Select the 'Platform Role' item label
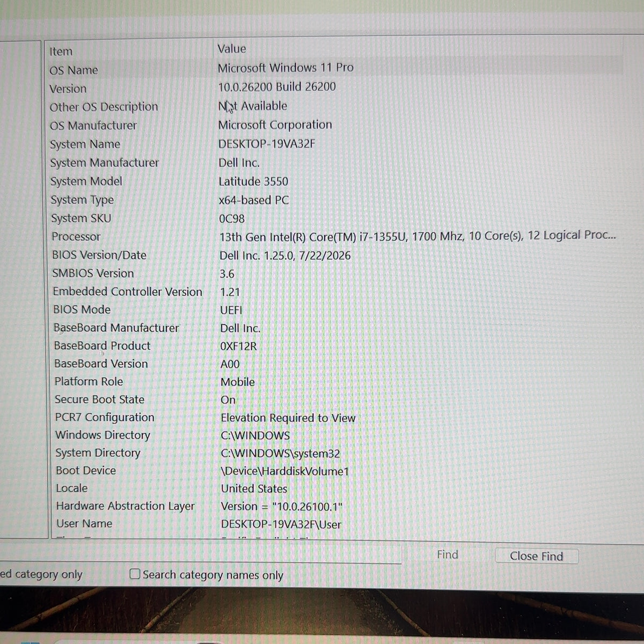This screenshot has height=644, width=644. (x=89, y=382)
